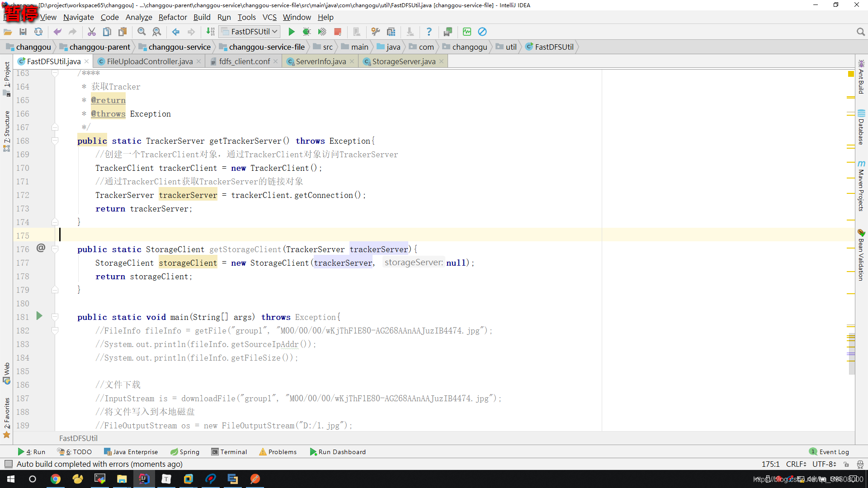
Task: Open the Navigate menu
Action: (79, 17)
